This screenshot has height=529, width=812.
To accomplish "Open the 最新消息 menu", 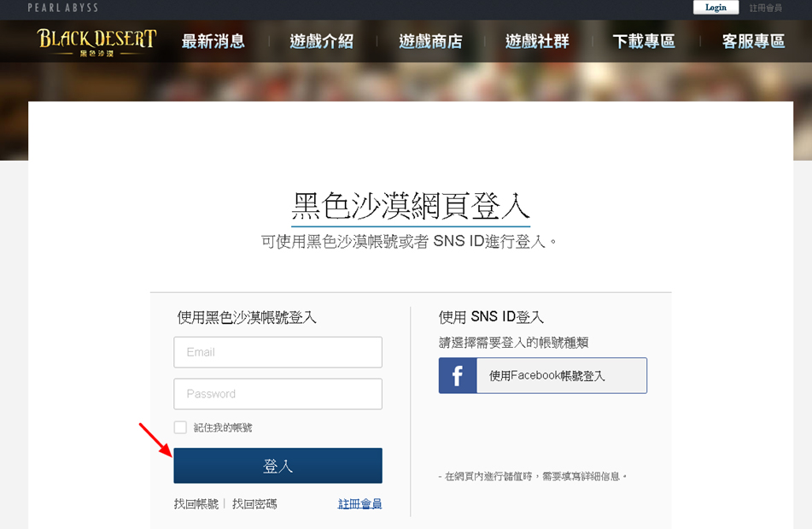I will pyautogui.click(x=213, y=41).
